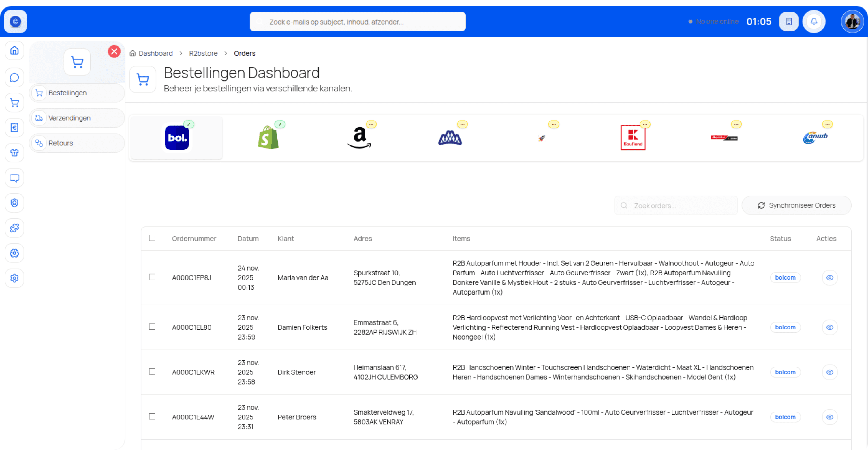Open the Retours section in the left panel

[60, 143]
